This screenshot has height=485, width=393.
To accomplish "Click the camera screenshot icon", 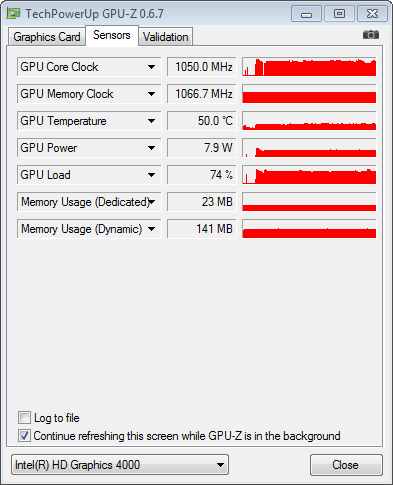I will 371,35.
